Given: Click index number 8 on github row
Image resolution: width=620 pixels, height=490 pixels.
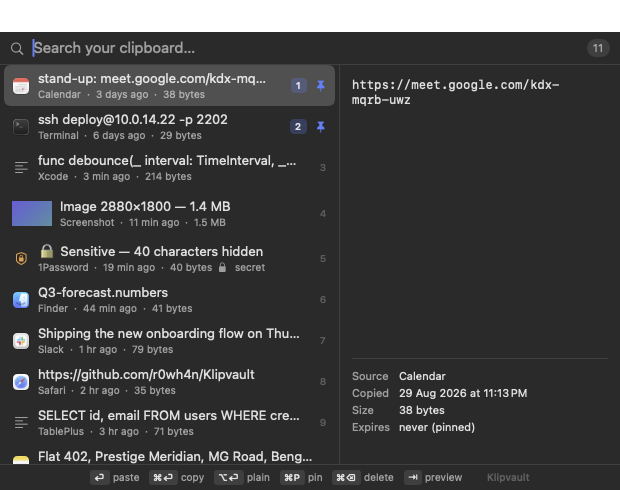Looking at the screenshot, I should pos(323,382).
